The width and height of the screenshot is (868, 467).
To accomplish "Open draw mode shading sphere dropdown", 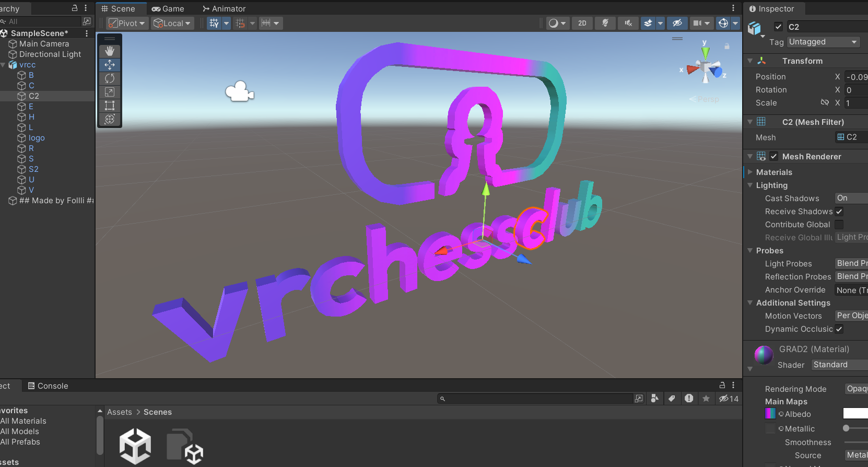I will point(557,23).
